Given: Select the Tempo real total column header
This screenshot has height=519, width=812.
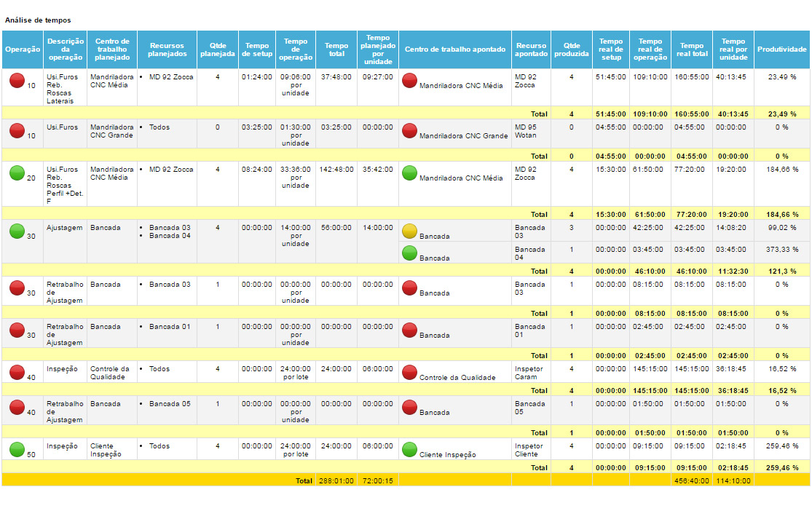Looking at the screenshot, I should click(x=691, y=49).
